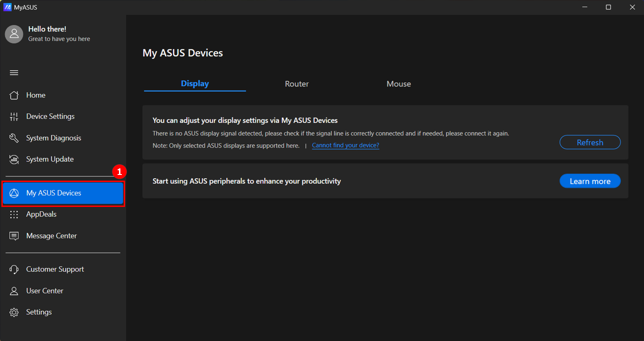
Task: Click the AppDeals dots grid icon
Action: point(14,214)
